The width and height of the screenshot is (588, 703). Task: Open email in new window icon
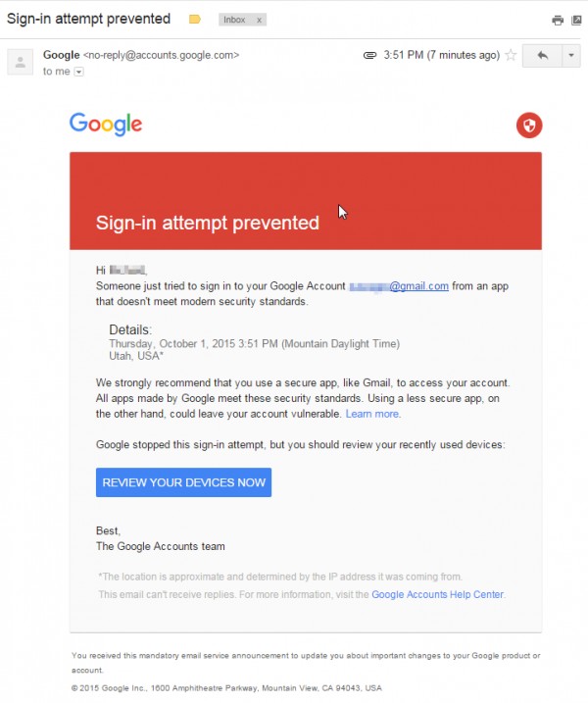pyautogui.click(x=577, y=21)
